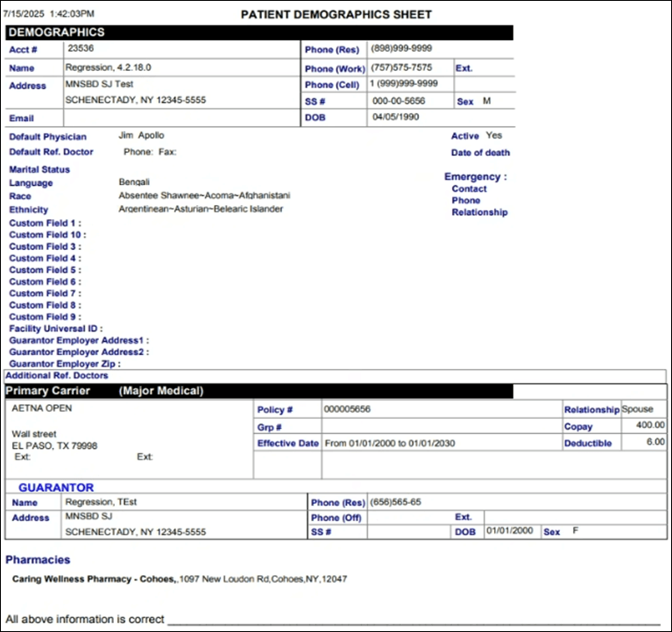Select the AETNA OPEN carrier name
The width and height of the screenshot is (672, 632).
[x=42, y=408]
